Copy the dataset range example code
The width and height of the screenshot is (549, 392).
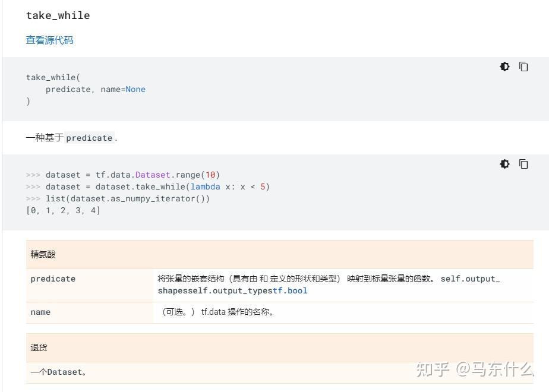click(523, 164)
